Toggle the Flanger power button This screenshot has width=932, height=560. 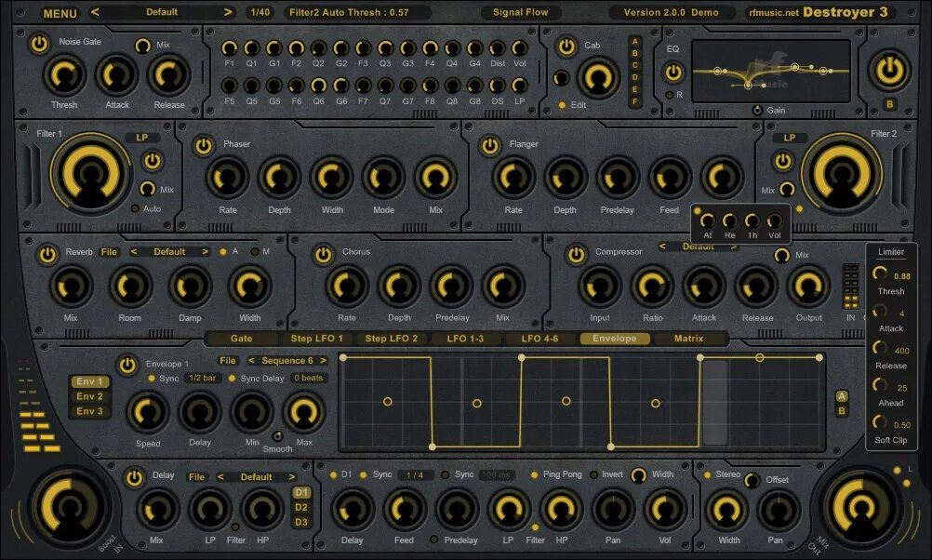pos(490,146)
